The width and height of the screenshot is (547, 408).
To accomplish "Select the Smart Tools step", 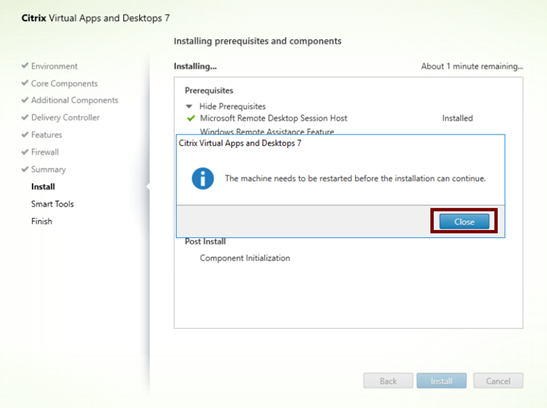I will 52,204.
